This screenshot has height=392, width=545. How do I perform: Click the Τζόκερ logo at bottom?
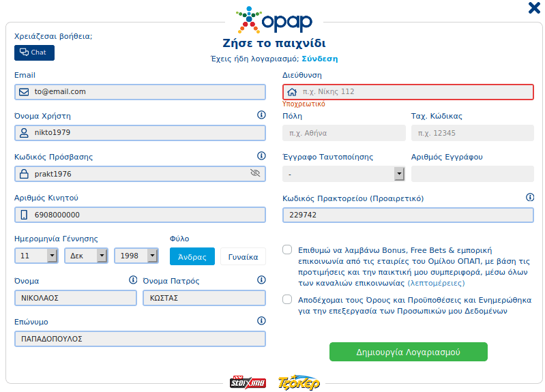(x=299, y=382)
